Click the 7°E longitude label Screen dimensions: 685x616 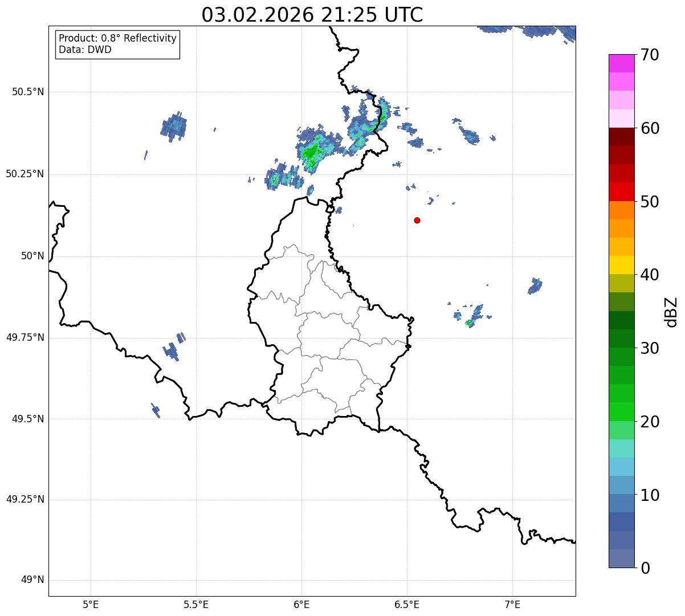pos(512,604)
